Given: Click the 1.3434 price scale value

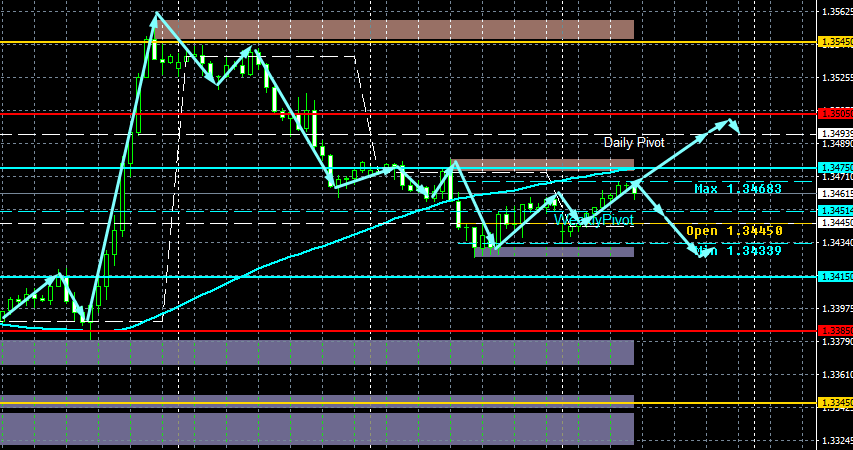Looking at the screenshot, I should [x=837, y=243].
